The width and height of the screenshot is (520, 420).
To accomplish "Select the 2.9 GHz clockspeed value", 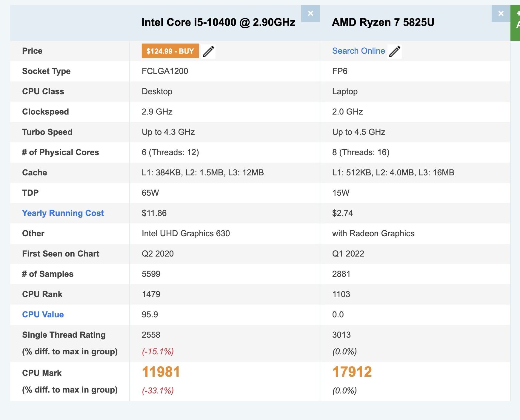I will 157,112.
